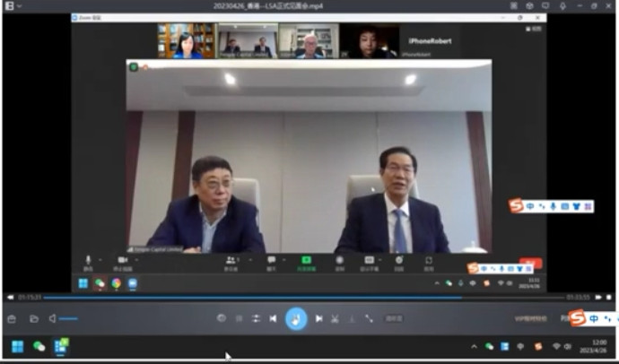Skip to previous video in the player
The image size is (619, 364).
(274, 318)
